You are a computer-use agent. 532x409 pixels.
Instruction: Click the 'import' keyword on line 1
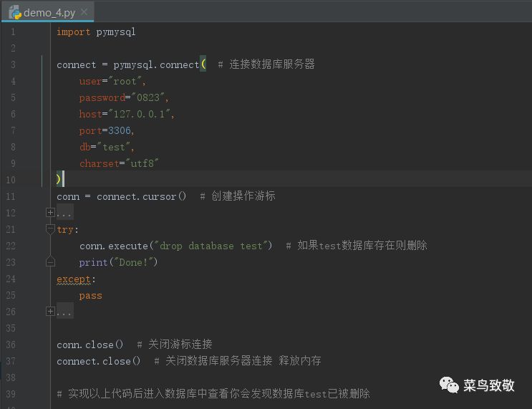click(x=73, y=32)
